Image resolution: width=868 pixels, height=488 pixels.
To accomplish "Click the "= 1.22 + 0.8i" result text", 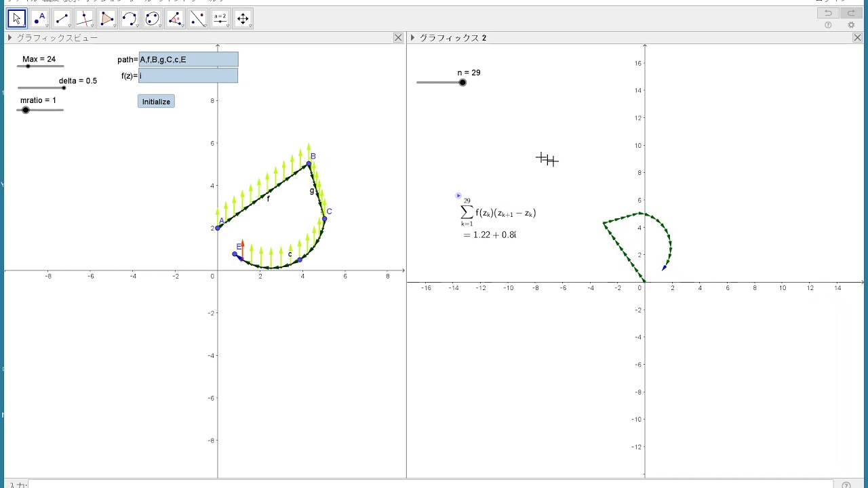I will click(490, 235).
